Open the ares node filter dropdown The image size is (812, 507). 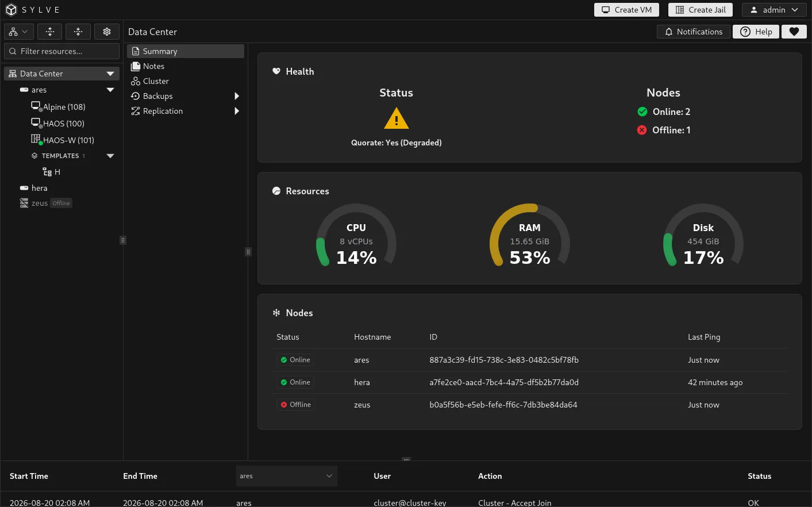coord(286,476)
